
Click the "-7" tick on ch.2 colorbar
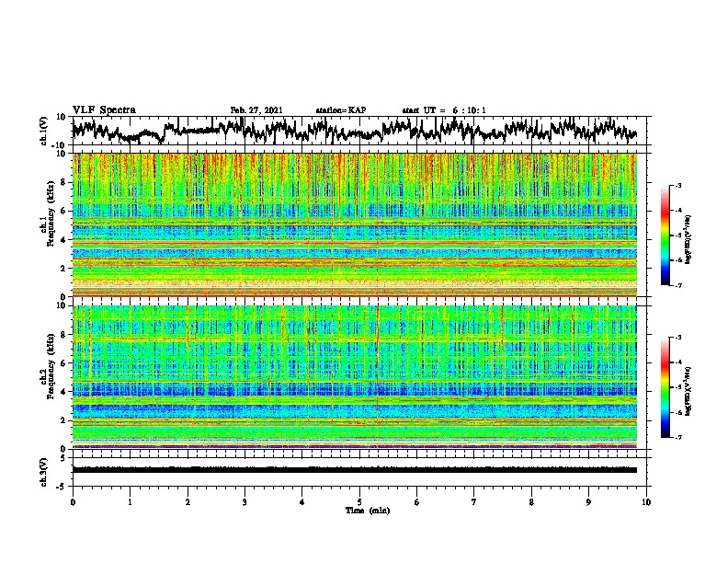point(678,437)
